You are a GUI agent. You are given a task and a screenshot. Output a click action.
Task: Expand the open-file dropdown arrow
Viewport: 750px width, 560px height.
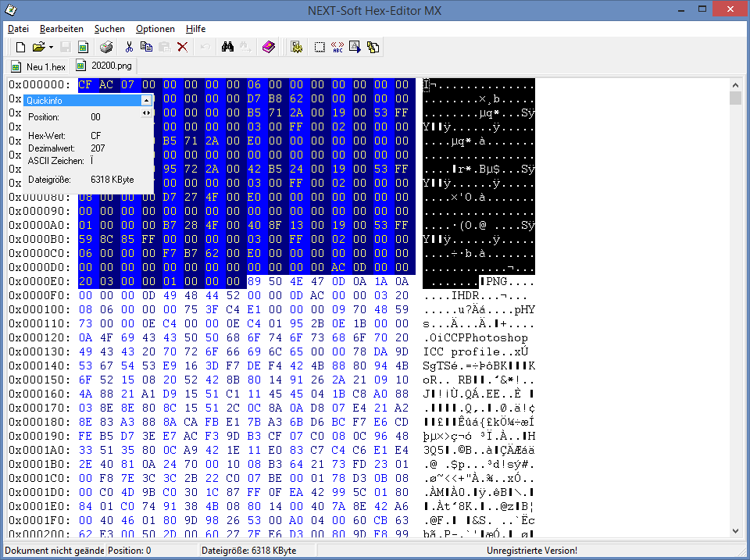pyautogui.click(x=51, y=48)
